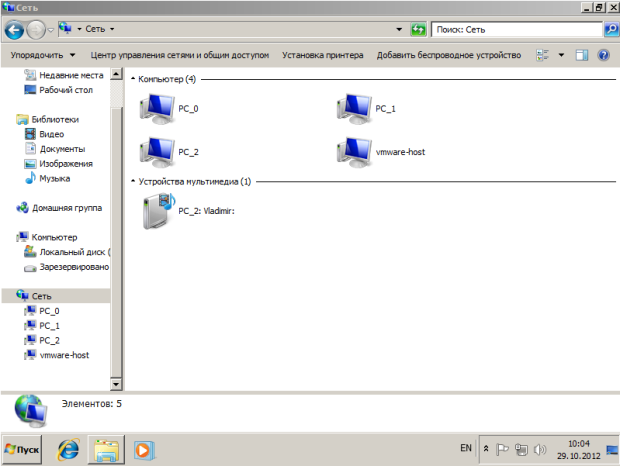Select Компьютер in navigation pane
This screenshot has width=620, height=466.
[47, 237]
